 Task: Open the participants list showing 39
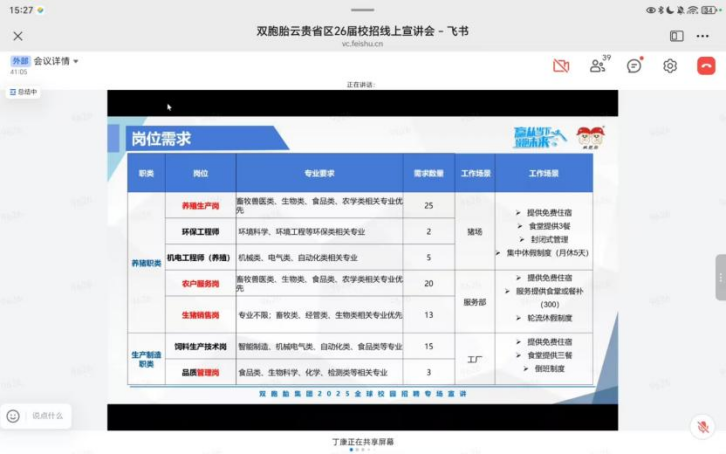click(x=598, y=66)
